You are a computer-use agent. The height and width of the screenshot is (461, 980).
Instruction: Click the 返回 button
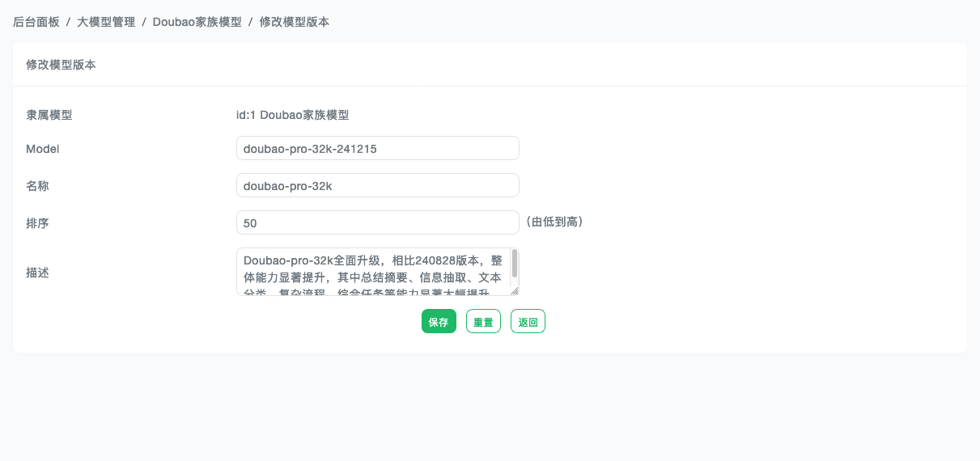coord(528,321)
